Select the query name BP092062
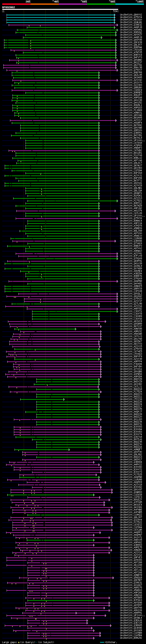 click(x=8, y=7)
